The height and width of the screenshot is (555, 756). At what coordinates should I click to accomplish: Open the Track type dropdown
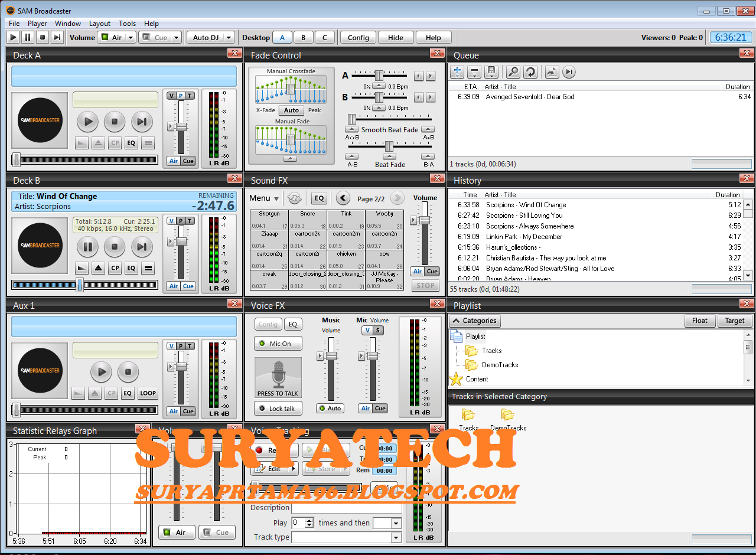coord(396,537)
